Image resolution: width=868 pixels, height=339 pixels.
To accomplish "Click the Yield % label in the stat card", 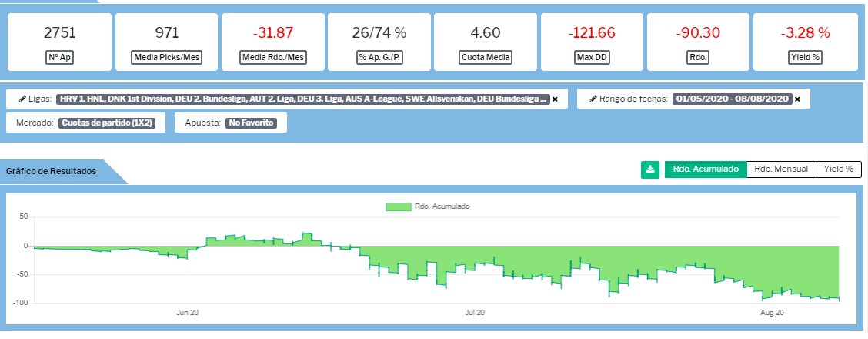I will [x=805, y=57].
